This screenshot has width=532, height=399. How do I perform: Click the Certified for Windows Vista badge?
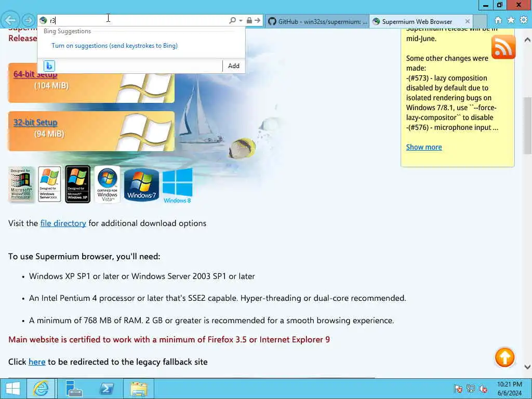coord(107,184)
